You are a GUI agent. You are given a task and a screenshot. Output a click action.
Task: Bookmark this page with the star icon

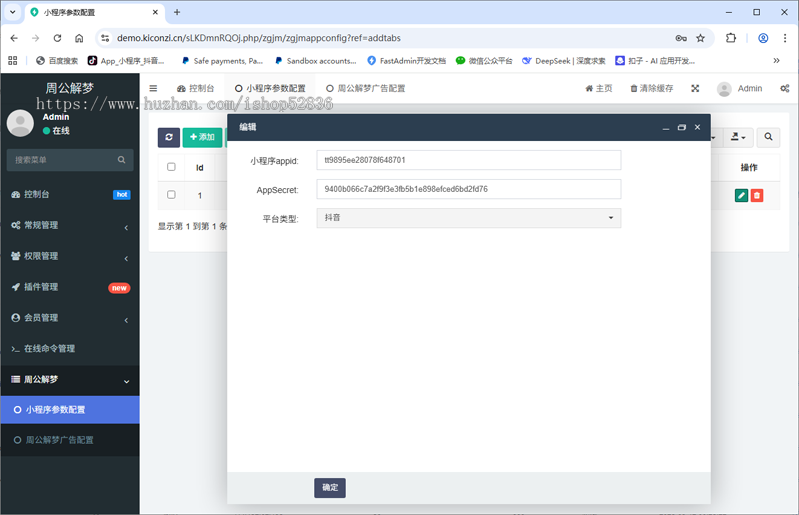701,38
